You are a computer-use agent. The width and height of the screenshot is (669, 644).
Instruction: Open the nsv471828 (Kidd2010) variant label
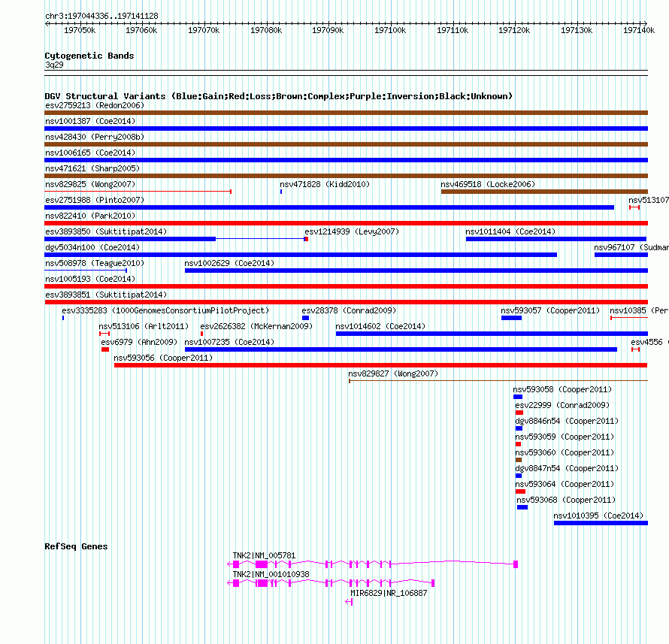point(325,184)
